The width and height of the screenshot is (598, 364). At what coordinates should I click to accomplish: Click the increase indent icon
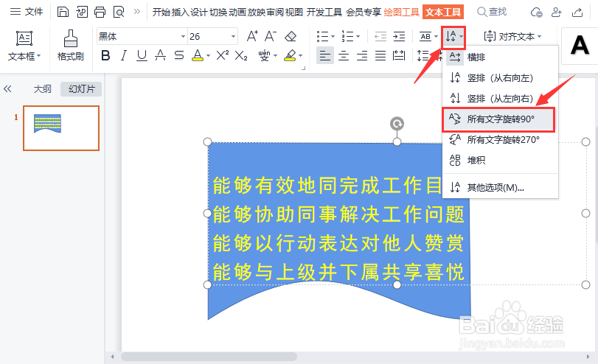(x=399, y=37)
